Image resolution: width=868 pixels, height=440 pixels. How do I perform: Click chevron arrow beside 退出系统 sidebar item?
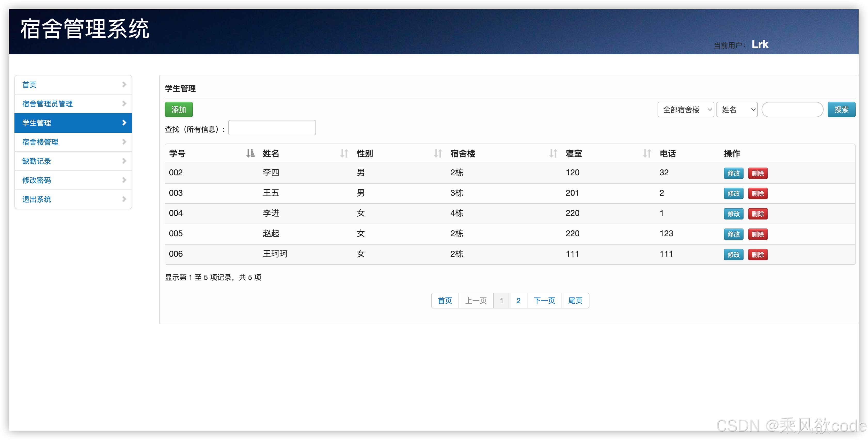tap(124, 199)
